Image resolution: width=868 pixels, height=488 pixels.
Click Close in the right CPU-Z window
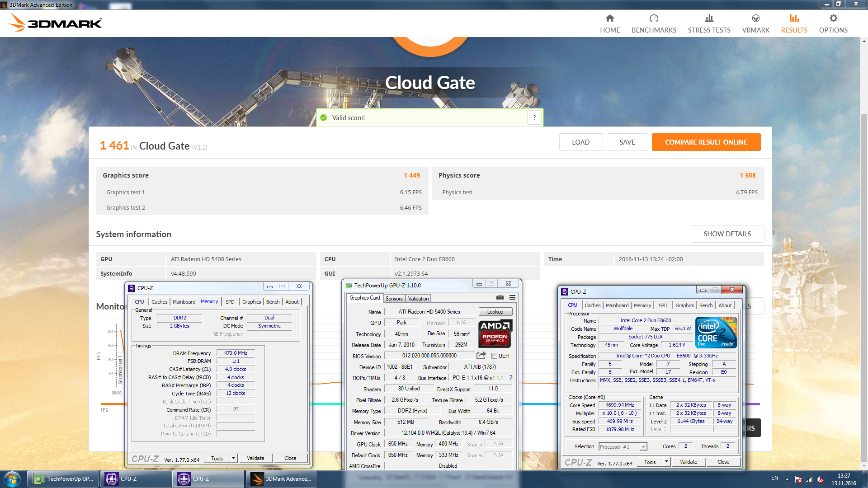pyautogui.click(x=723, y=462)
